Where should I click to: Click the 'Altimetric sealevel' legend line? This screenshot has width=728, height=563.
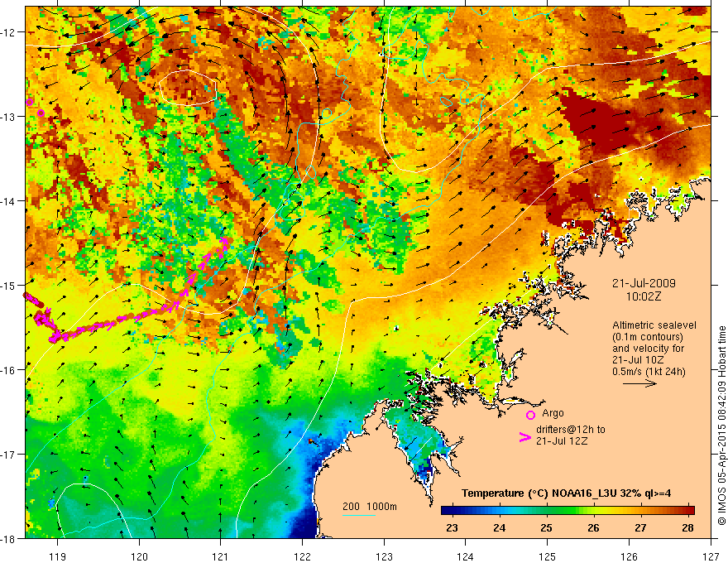[654, 325]
